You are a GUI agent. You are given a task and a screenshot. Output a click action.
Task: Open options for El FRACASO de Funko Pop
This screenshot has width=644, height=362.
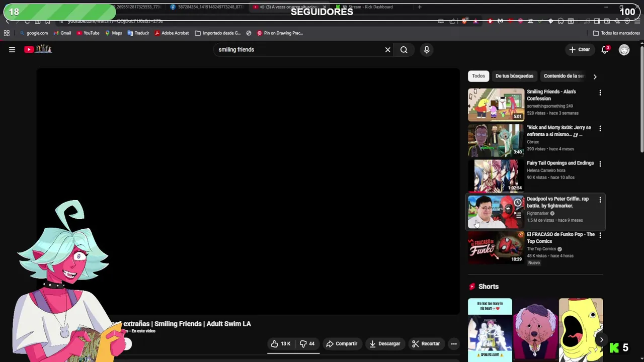point(600,235)
